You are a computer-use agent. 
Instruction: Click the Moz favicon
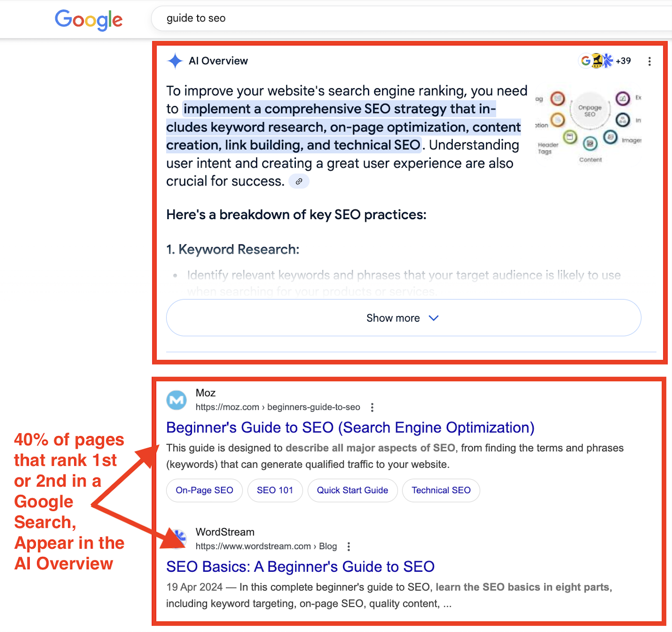point(177,400)
